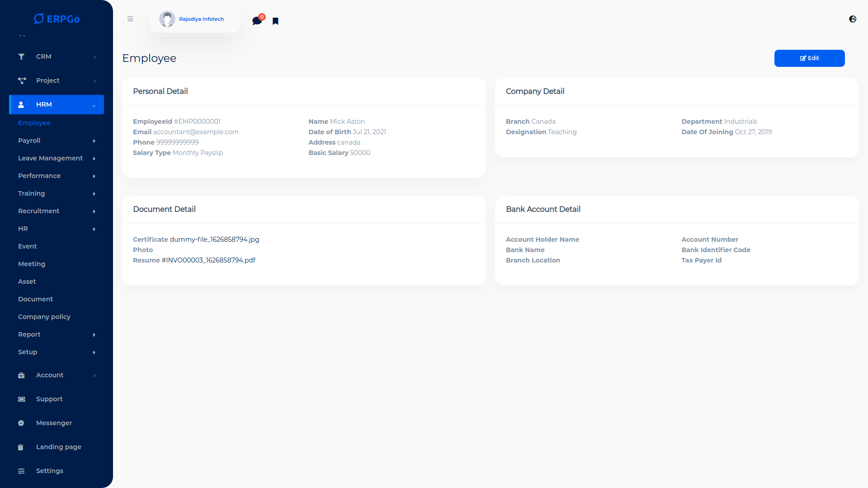Image resolution: width=868 pixels, height=488 pixels.
Task: Collapse the HRM sidebar section
Action: [x=94, y=105]
